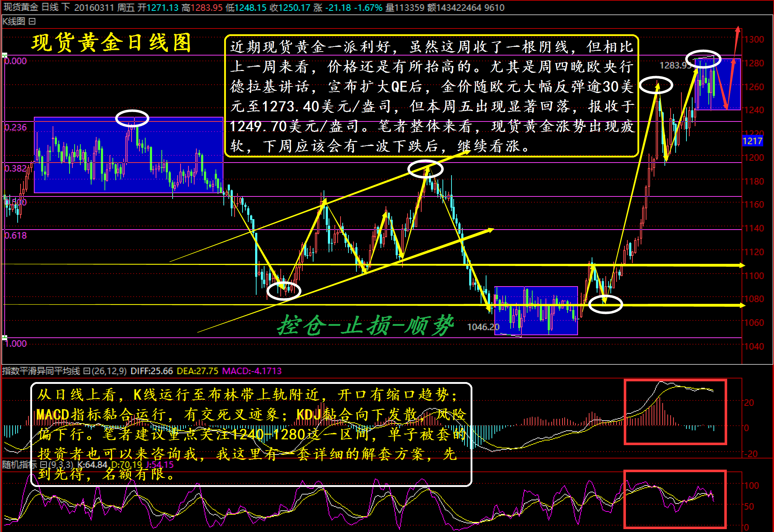Select the Fibonacci 0.000 level label

point(16,61)
